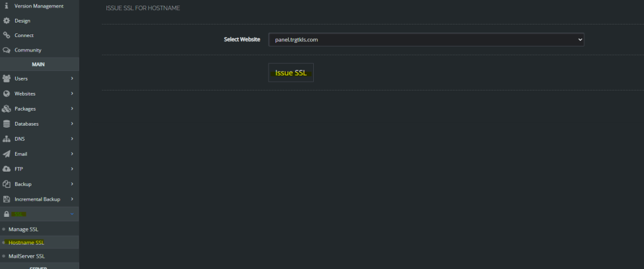
Task: Expand the Backup submenu arrow
Action: 72,184
